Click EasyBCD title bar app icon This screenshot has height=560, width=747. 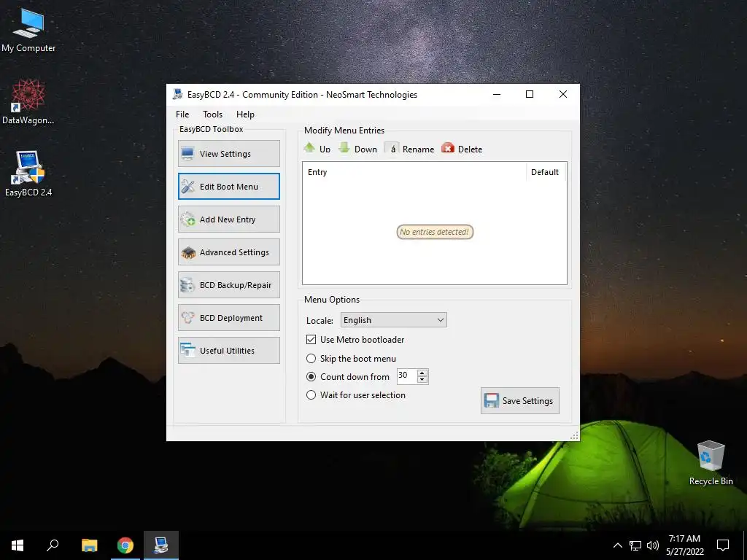178,94
